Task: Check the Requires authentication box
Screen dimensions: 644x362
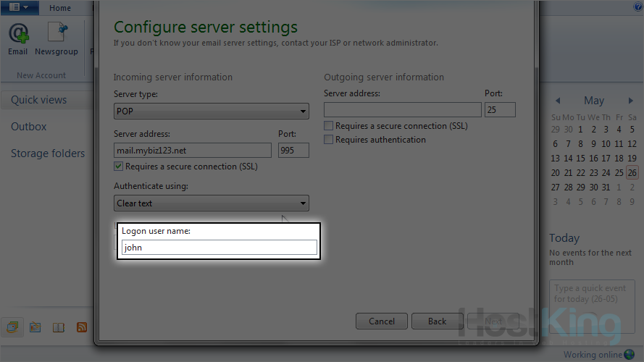Action: pos(329,140)
